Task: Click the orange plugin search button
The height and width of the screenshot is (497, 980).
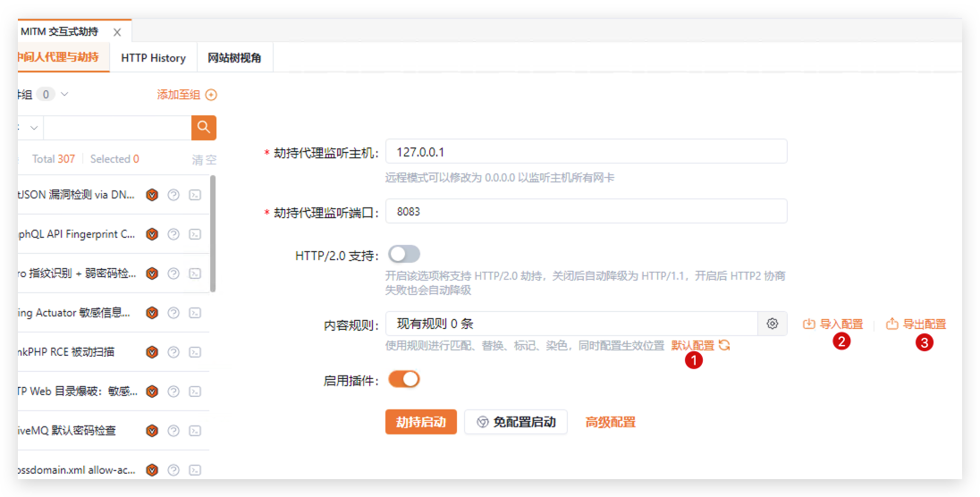Action: coord(204,128)
